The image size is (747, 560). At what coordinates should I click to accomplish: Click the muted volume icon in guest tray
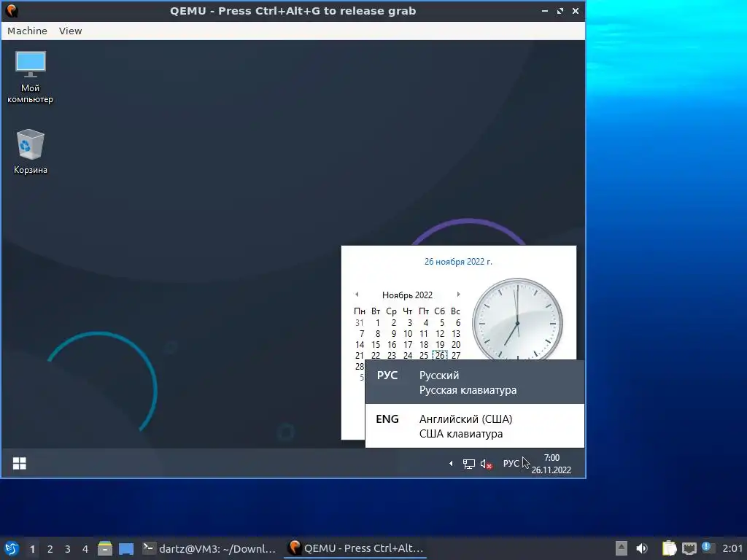(486, 464)
